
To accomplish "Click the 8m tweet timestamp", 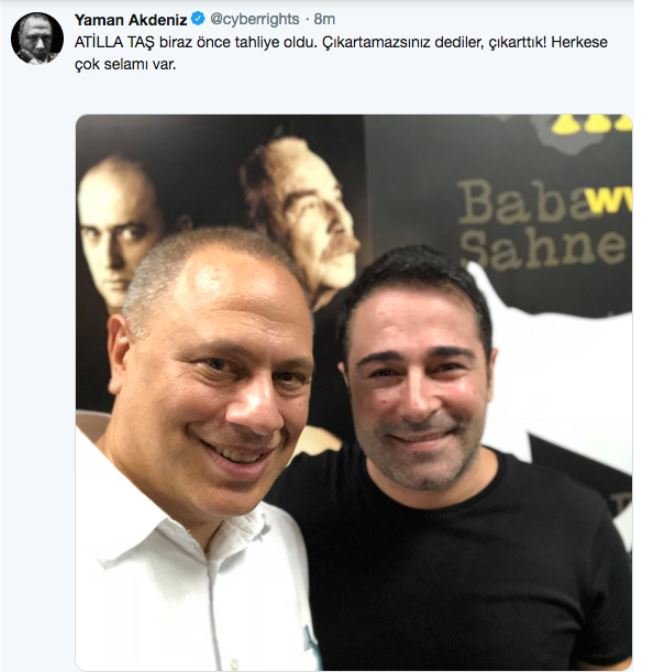I will pos(324,19).
